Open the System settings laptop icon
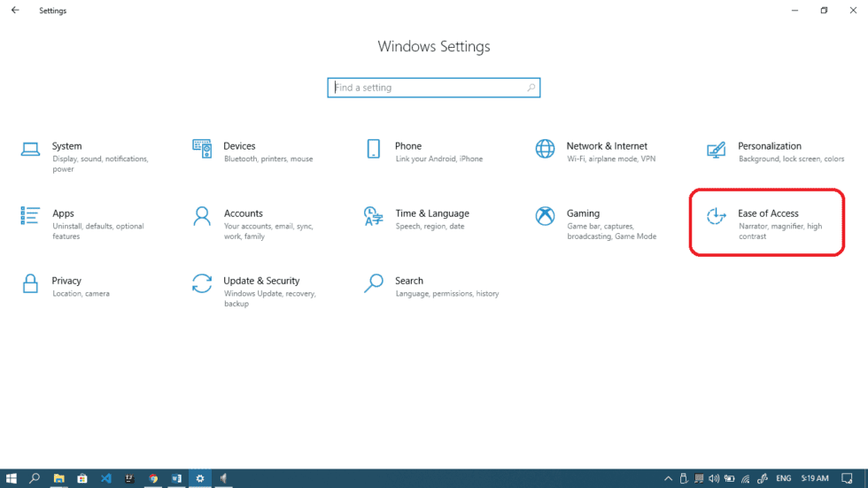This screenshot has height=488, width=868. coord(30,149)
